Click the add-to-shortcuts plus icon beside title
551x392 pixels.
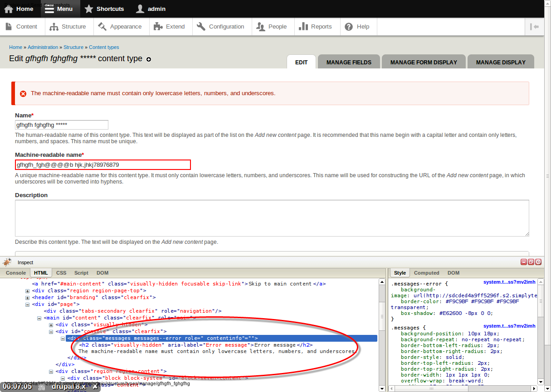149,59
